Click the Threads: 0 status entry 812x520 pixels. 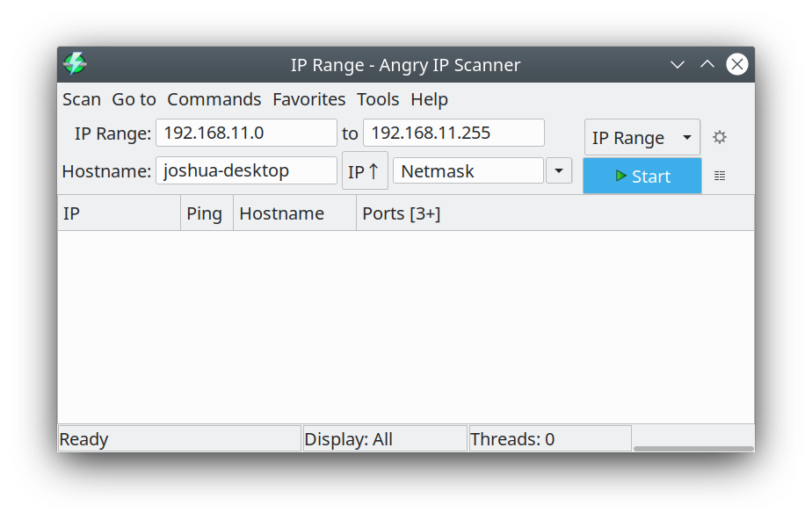[x=550, y=439]
